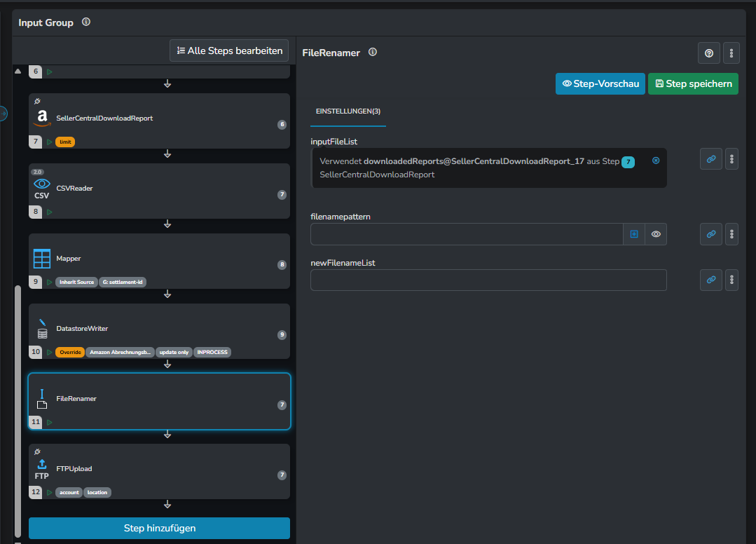The width and height of the screenshot is (756, 544).
Task: Click the Override tag on DatastoreWriter
Action: point(70,352)
